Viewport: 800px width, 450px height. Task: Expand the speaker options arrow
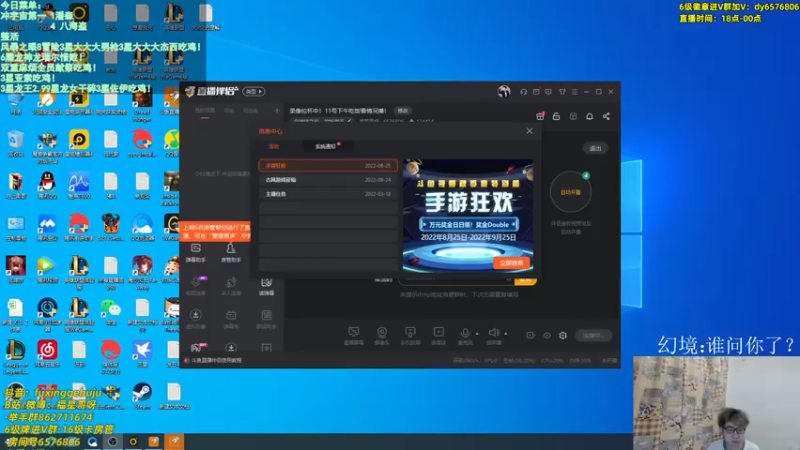[506, 334]
